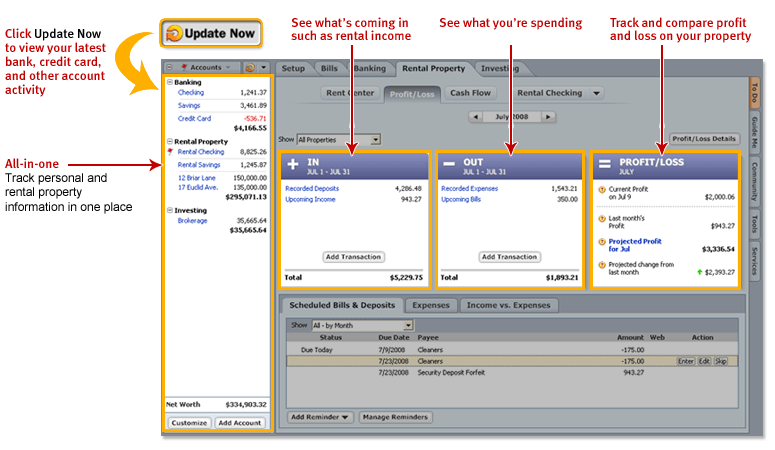This screenshot has width=775, height=450.
Task: Open the Services side tab
Action: pos(755,261)
